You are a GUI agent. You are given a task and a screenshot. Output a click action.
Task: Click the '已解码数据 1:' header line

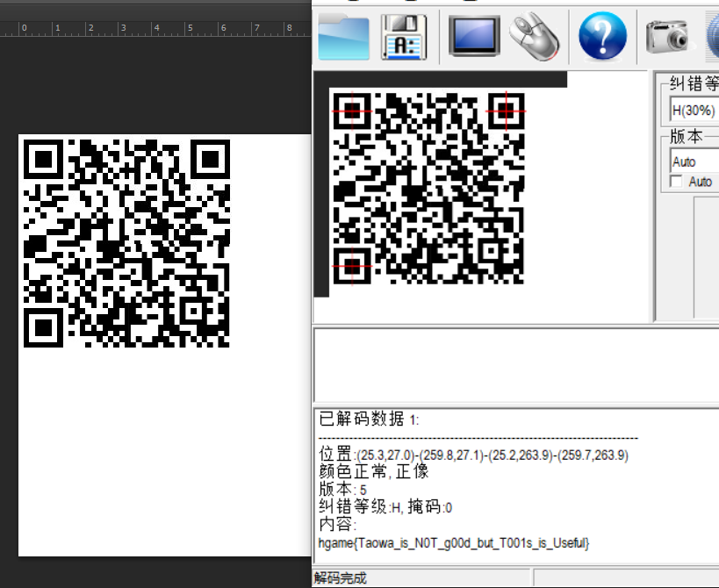point(369,419)
